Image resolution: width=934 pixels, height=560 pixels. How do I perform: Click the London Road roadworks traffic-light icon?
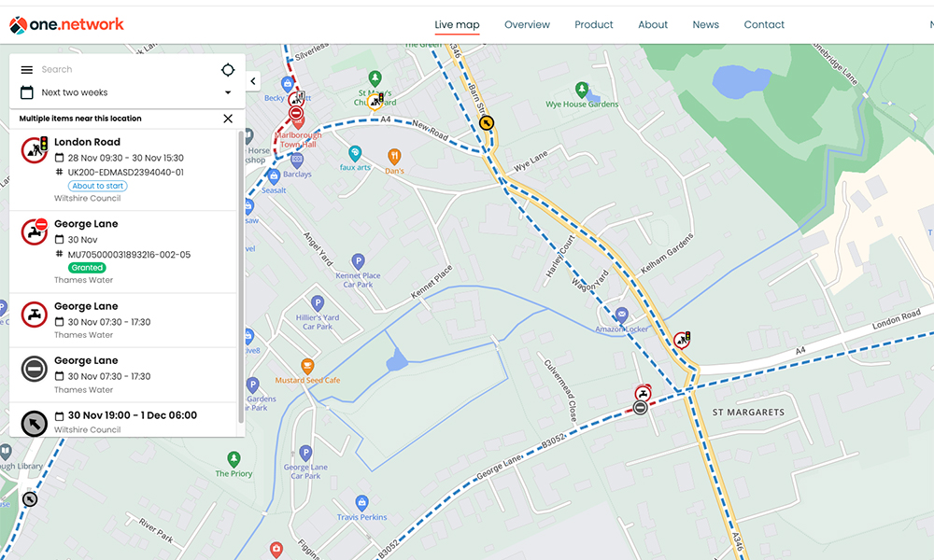35,150
